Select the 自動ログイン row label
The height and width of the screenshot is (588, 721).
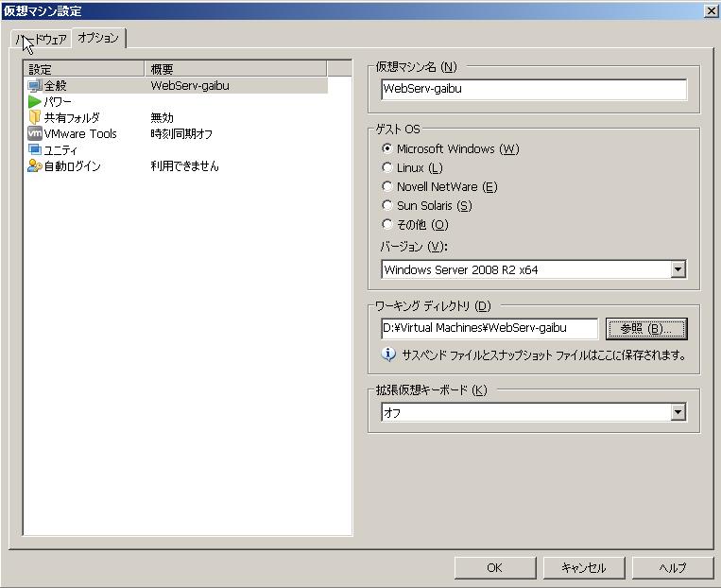pos(72,166)
